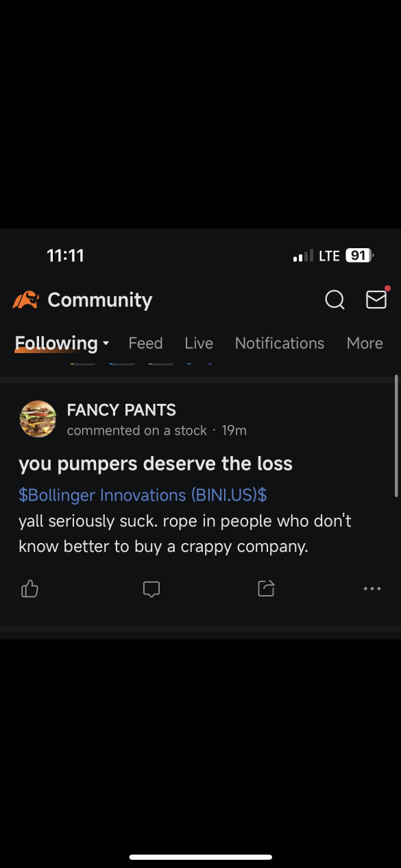Screen dimensions: 401x868
Task: Tap the Community header title
Action: (100, 300)
